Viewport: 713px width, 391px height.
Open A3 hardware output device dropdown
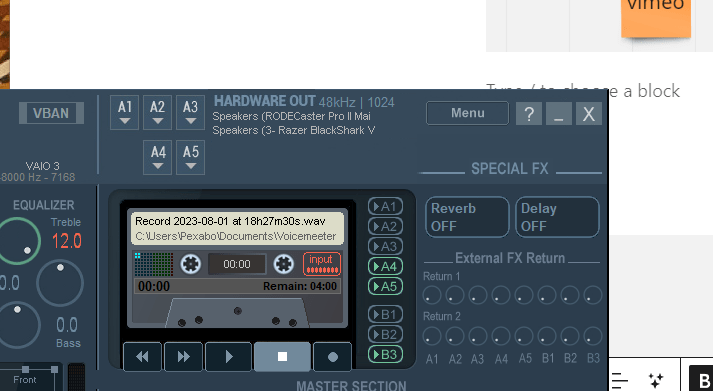pos(191,112)
